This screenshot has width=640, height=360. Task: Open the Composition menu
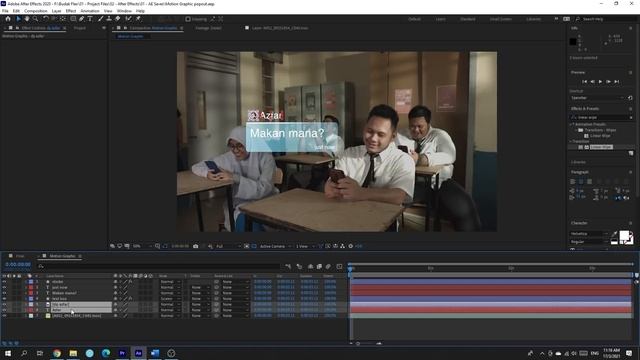(36, 11)
